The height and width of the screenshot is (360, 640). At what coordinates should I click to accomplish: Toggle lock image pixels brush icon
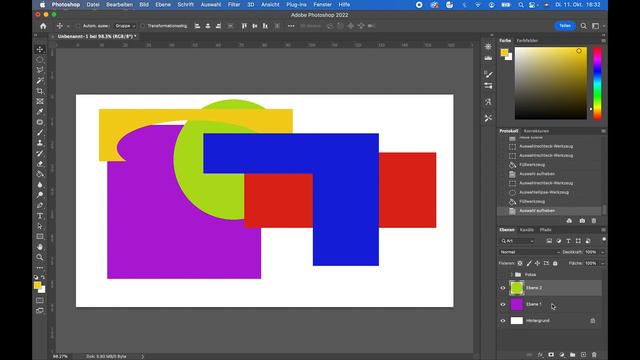529,263
